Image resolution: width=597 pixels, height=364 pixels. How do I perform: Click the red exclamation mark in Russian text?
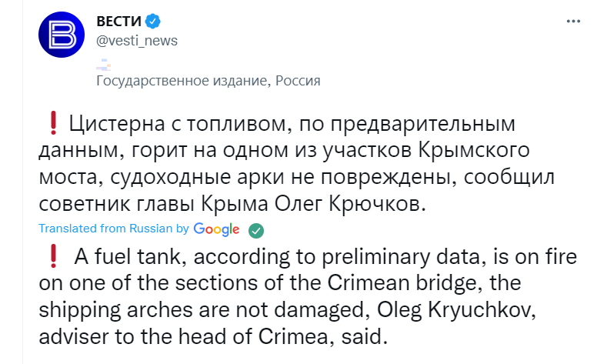pyautogui.click(x=53, y=122)
